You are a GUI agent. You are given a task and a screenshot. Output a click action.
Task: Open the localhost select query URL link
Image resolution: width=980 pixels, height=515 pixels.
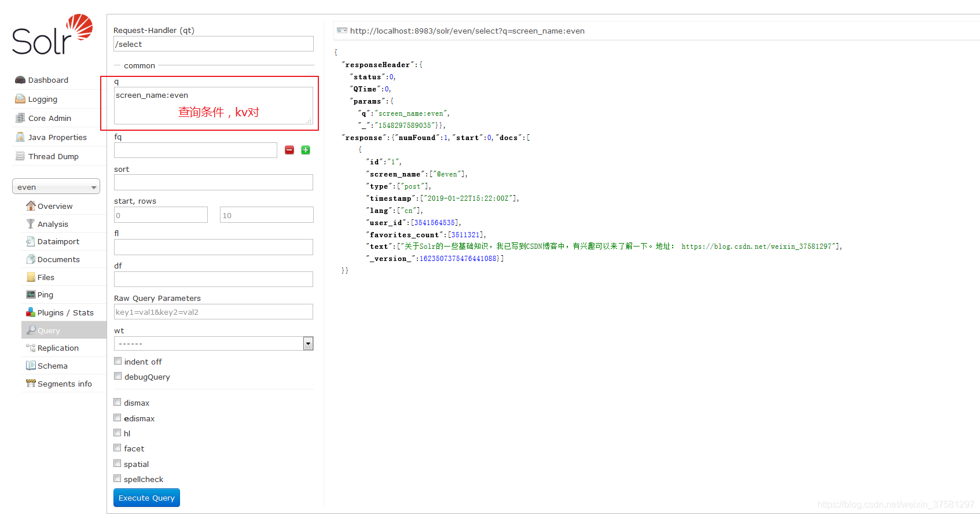467,31
